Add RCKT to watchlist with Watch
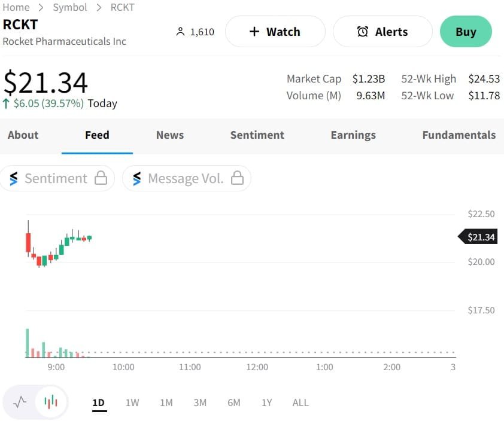 pos(275,32)
